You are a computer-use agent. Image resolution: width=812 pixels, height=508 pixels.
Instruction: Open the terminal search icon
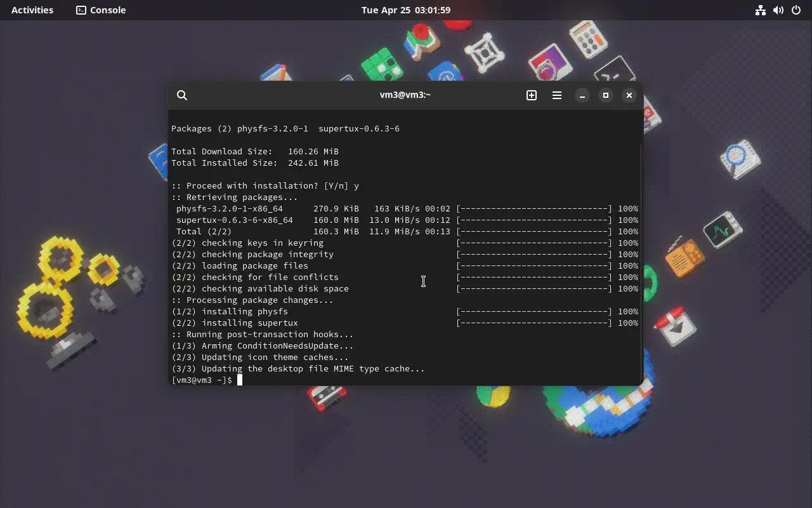click(182, 95)
